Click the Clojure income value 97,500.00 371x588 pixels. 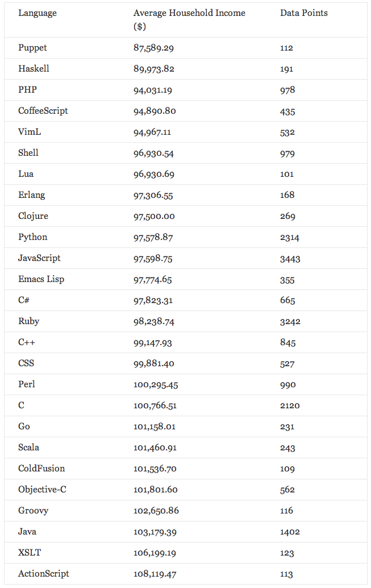coord(154,216)
